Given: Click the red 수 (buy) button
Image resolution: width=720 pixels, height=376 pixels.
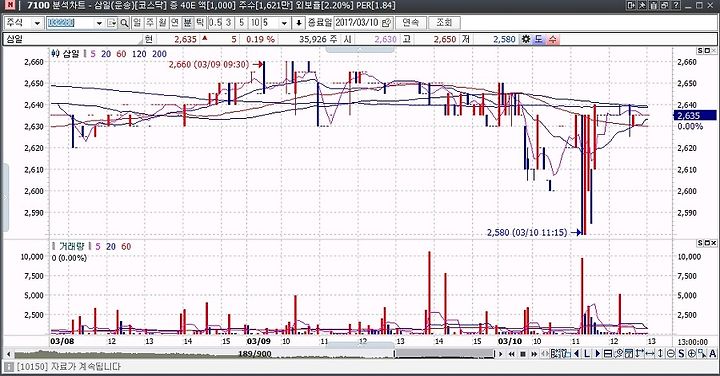Looking at the screenshot, I should [x=552, y=39].
